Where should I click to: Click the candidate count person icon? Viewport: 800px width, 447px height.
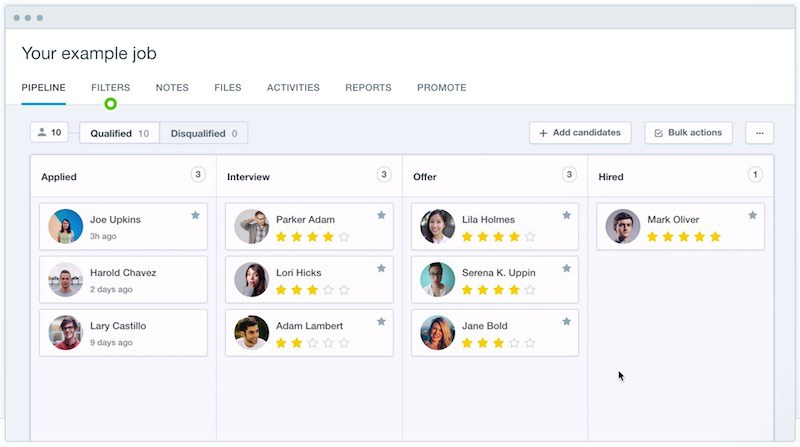(42, 133)
